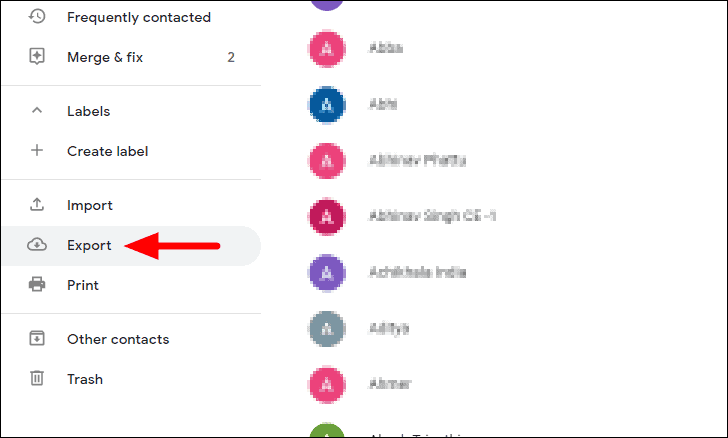Click the plus icon beside Create label
The width and height of the screenshot is (728, 438).
37,150
